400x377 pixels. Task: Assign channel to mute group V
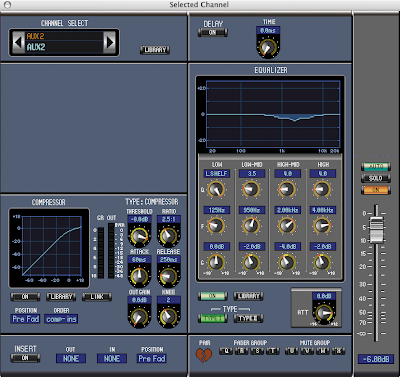[x=307, y=351]
